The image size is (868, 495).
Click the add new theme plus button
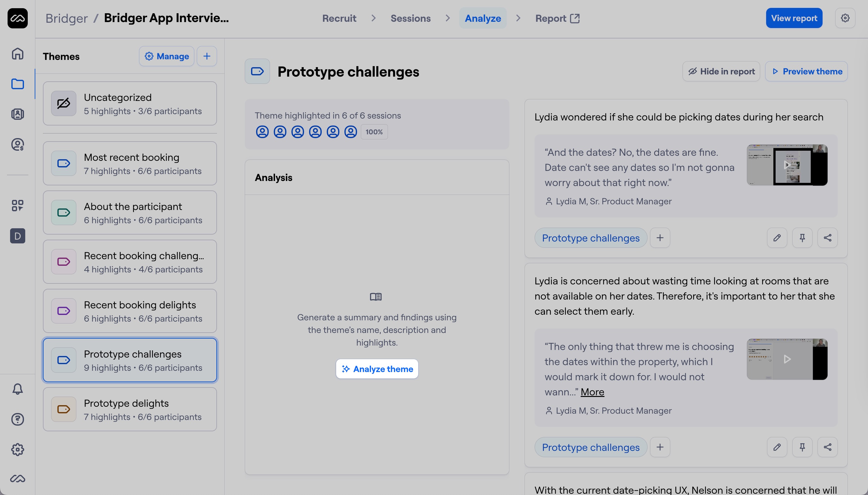pyautogui.click(x=207, y=56)
